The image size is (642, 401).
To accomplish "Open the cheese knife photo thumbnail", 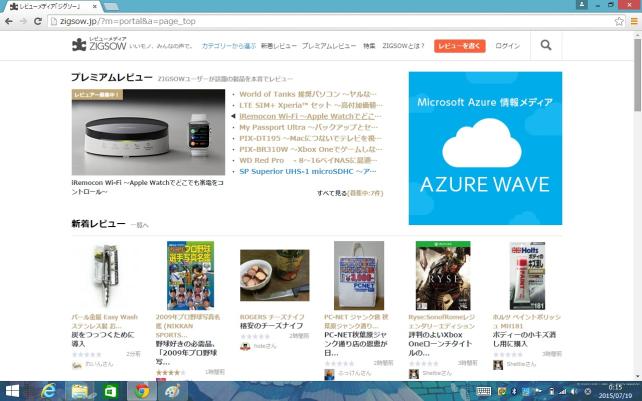I will (275, 275).
